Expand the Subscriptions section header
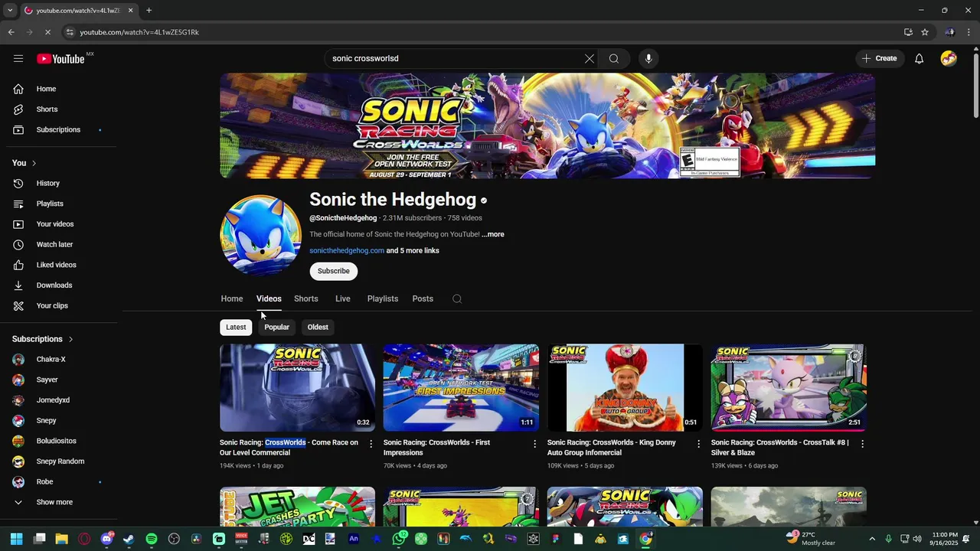This screenshot has width=980, height=551. tap(43, 339)
